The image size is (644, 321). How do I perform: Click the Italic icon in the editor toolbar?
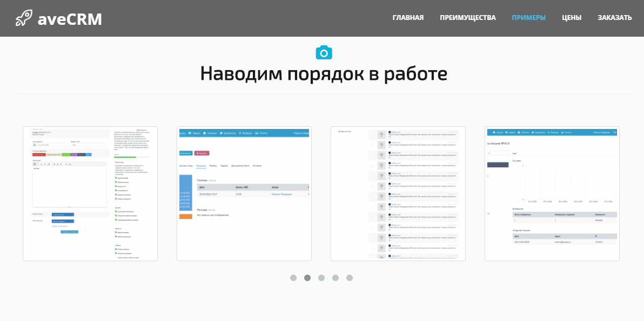38,164
